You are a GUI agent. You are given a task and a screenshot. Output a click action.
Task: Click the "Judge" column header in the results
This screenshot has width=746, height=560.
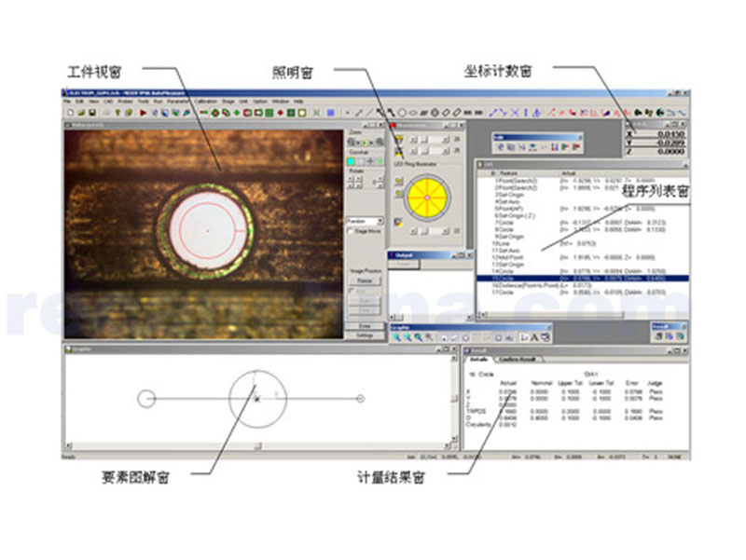[x=656, y=383]
